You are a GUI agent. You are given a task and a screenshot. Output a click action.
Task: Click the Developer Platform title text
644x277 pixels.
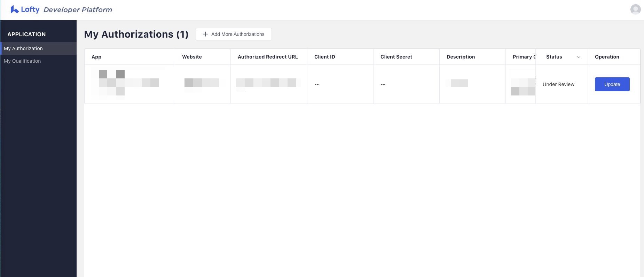pyautogui.click(x=78, y=10)
